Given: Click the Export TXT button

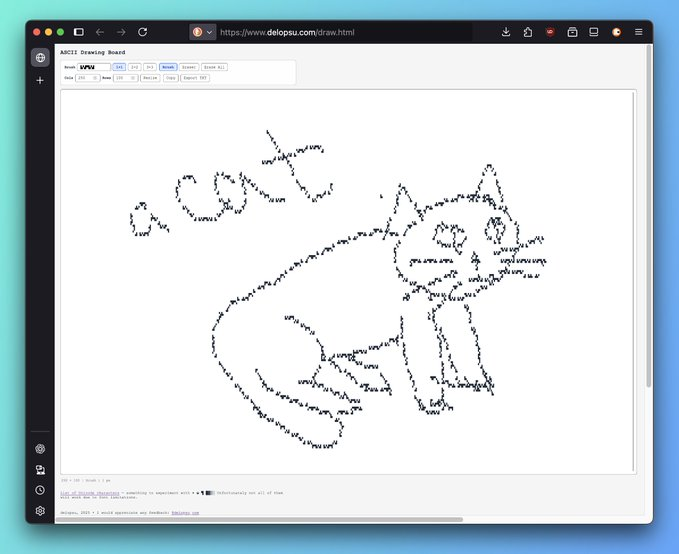Looking at the screenshot, I should coord(195,77).
